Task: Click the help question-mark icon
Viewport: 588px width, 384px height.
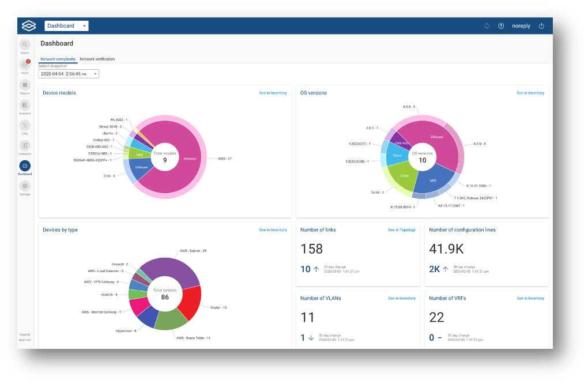Action: pos(501,25)
